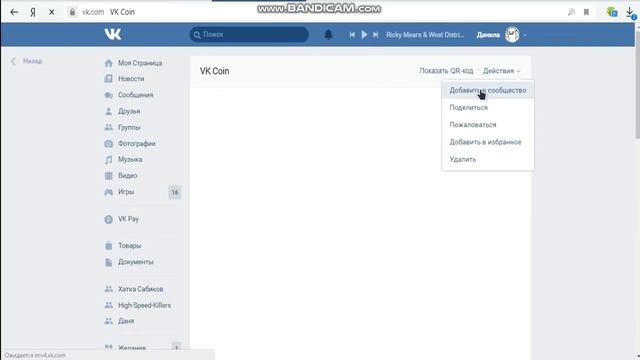Click the VK Pay coin icon
This screenshot has height=360, width=640.
[x=108, y=220]
